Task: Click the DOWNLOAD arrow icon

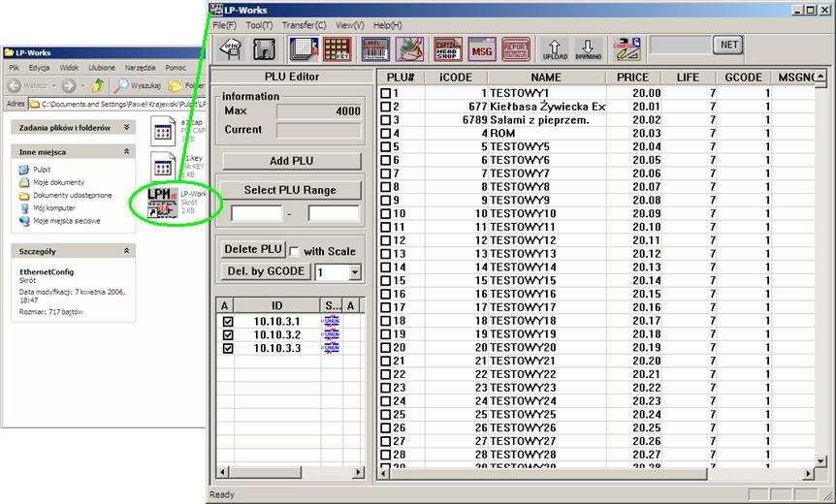Action: point(588,49)
